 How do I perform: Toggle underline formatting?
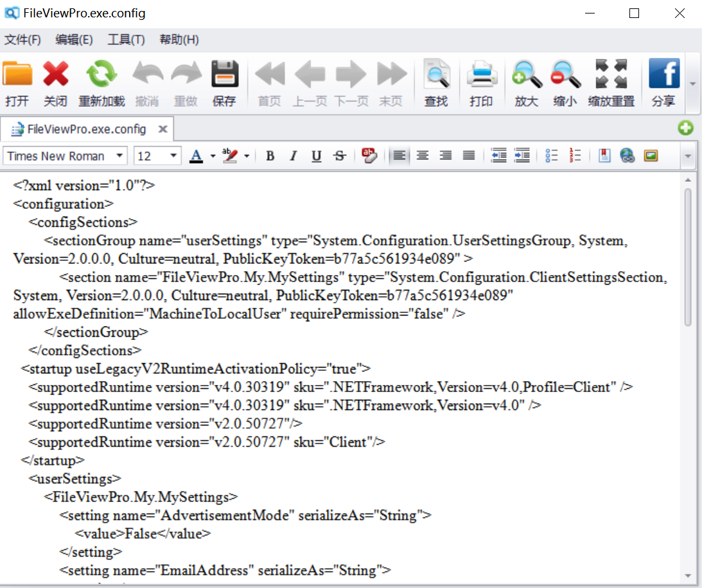pos(317,156)
